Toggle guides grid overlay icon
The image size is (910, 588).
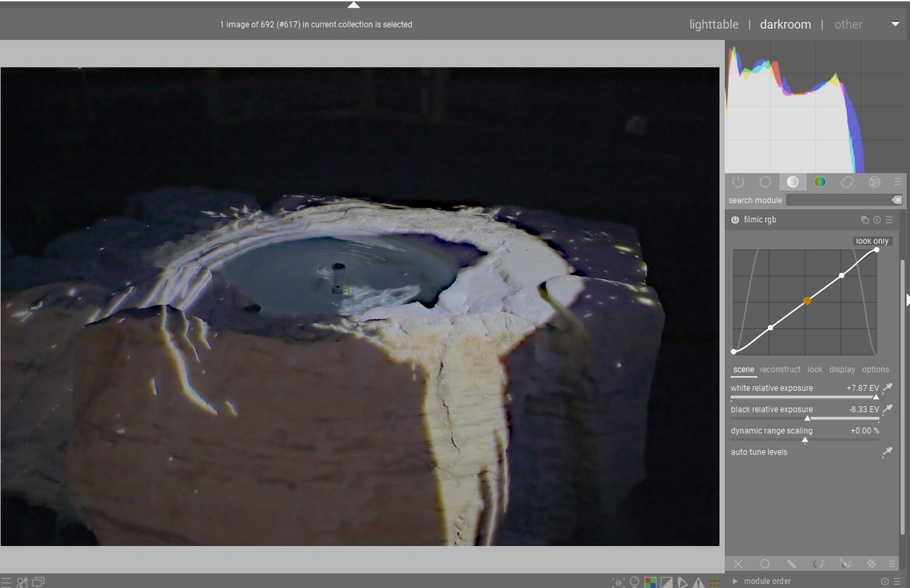pos(714,582)
